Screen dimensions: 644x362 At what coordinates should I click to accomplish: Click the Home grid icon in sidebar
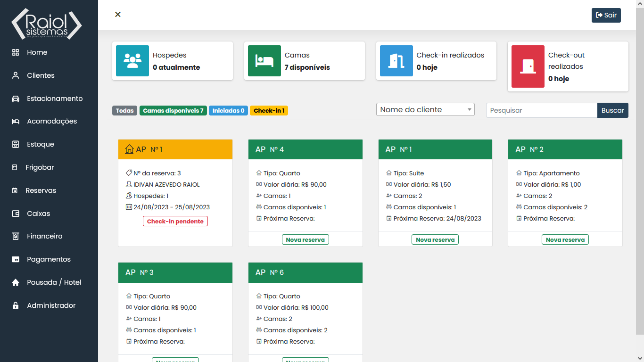16,52
